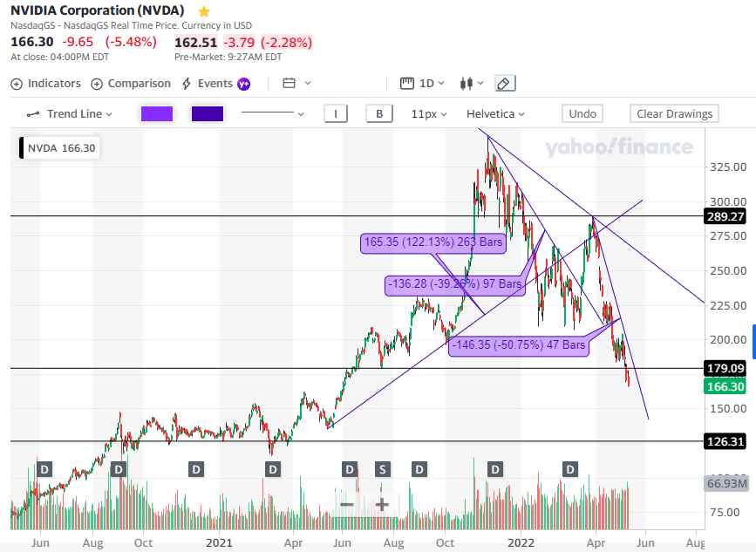The height and width of the screenshot is (552, 756).
Task: Click the zoom out minus icon
Action: coord(347,505)
